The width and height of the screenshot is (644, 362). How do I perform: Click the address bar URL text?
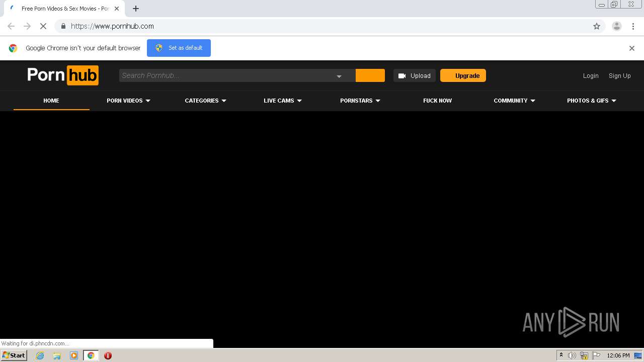coord(112,26)
